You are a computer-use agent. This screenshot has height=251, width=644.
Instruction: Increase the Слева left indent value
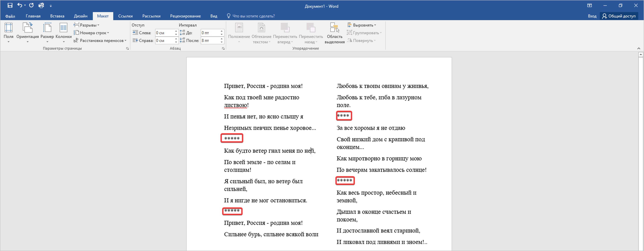pos(176,31)
